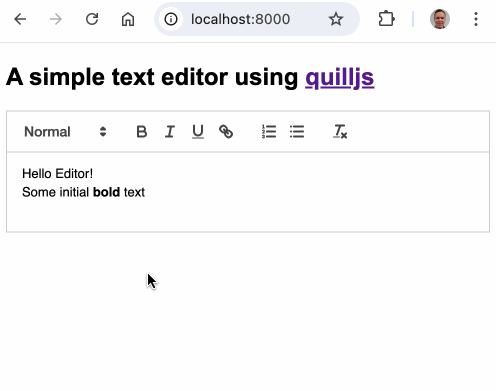Open the quilljs link in heading
The height and width of the screenshot is (391, 496).
(x=340, y=78)
